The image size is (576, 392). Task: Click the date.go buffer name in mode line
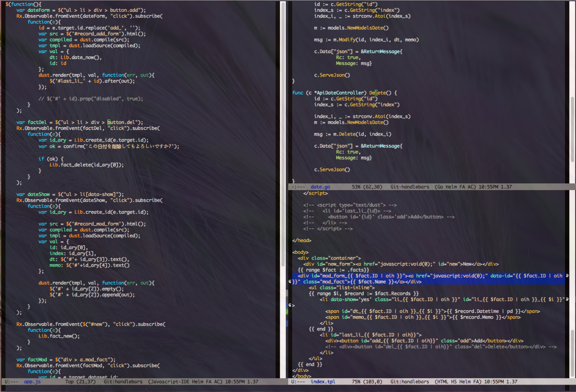coord(320,187)
